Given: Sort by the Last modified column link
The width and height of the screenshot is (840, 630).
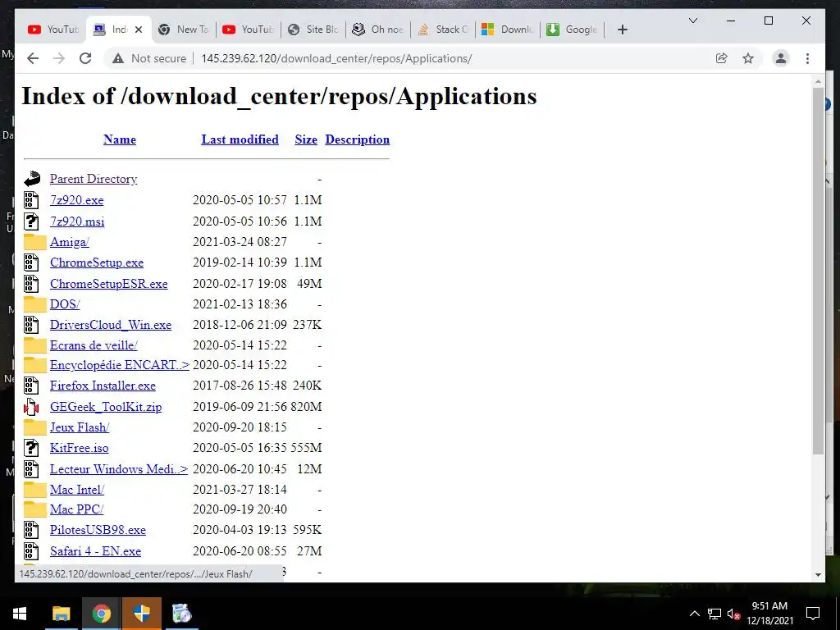Looking at the screenshot, I should pyautogui.click(x=240, y=139).
